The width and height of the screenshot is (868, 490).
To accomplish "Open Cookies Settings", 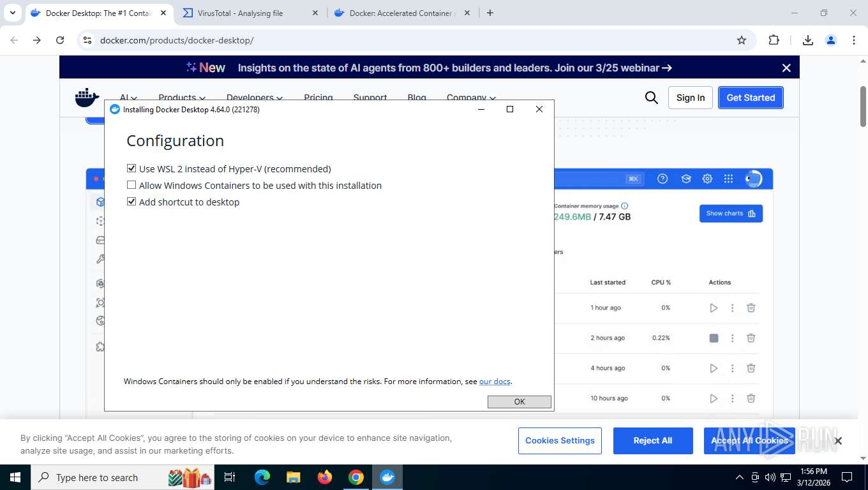I will pos(560,441).
